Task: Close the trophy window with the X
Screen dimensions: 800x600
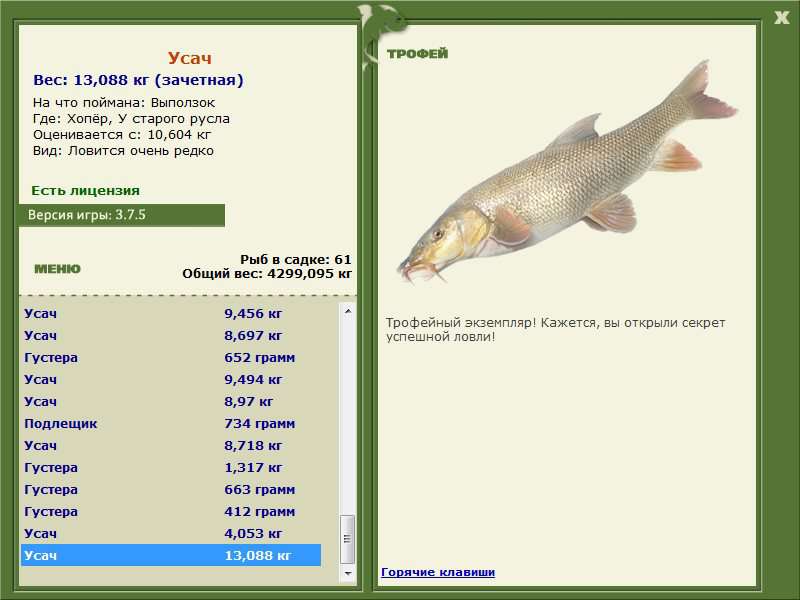Action: [781, 16]
